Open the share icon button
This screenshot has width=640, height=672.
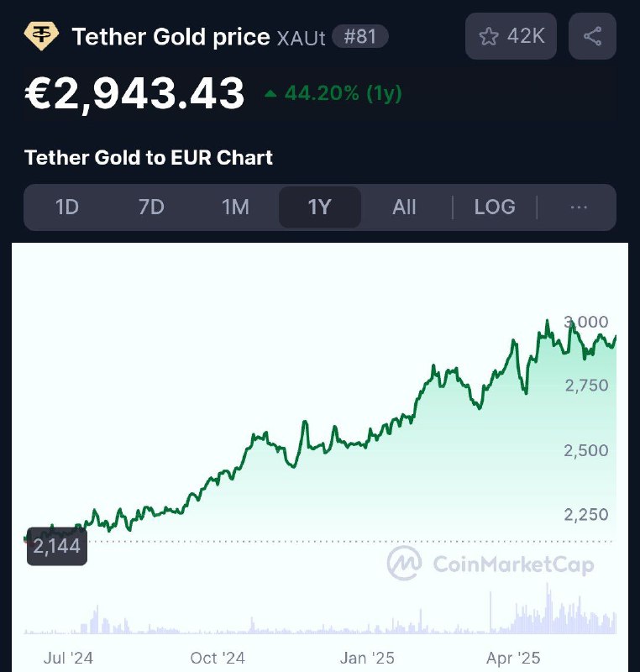[592, 36]
